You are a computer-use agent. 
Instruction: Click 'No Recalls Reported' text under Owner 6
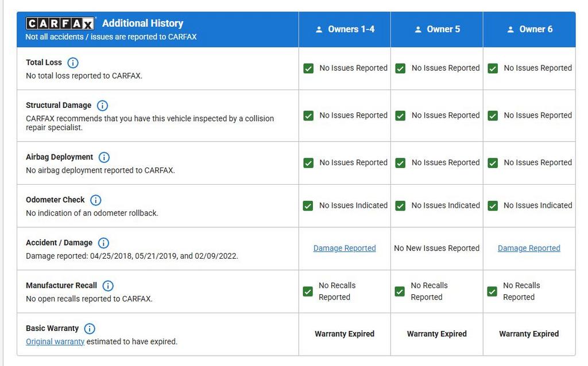point(521,291)
